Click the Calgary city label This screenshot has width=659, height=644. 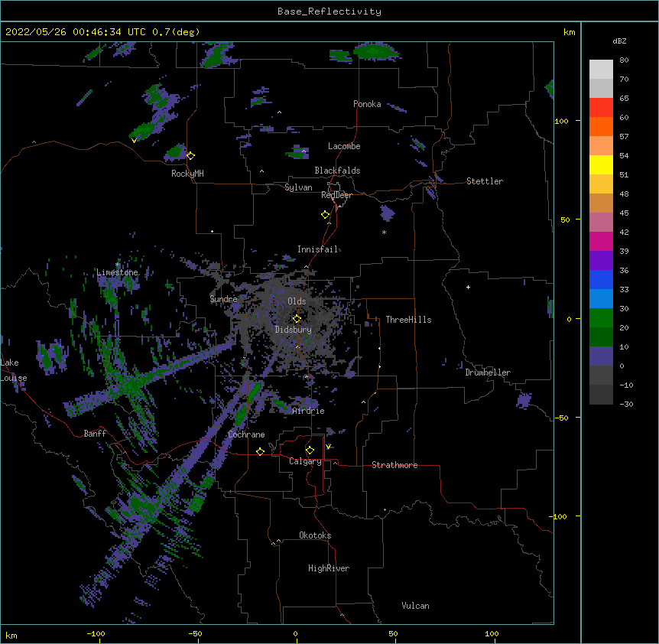[x=305, y=461]
